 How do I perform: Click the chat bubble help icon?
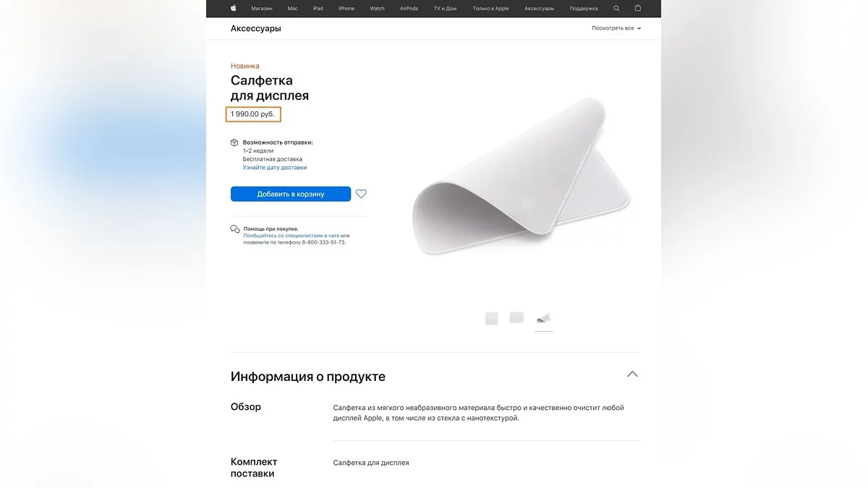[x=235, y=229]
